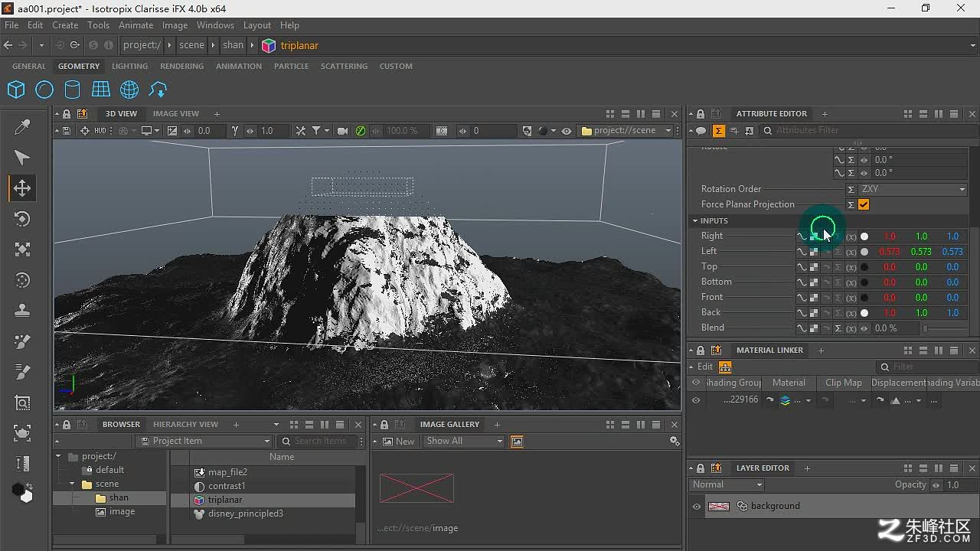This screenshot has width=980, height=551.
Task: Collapse the INPUTS section
Action: [x=695, y=220]
